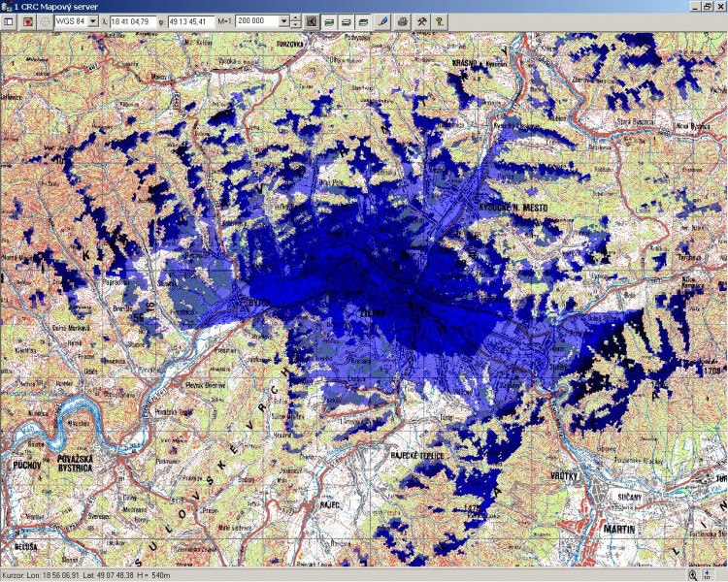Click the third green layer icon

coord(362,20)
